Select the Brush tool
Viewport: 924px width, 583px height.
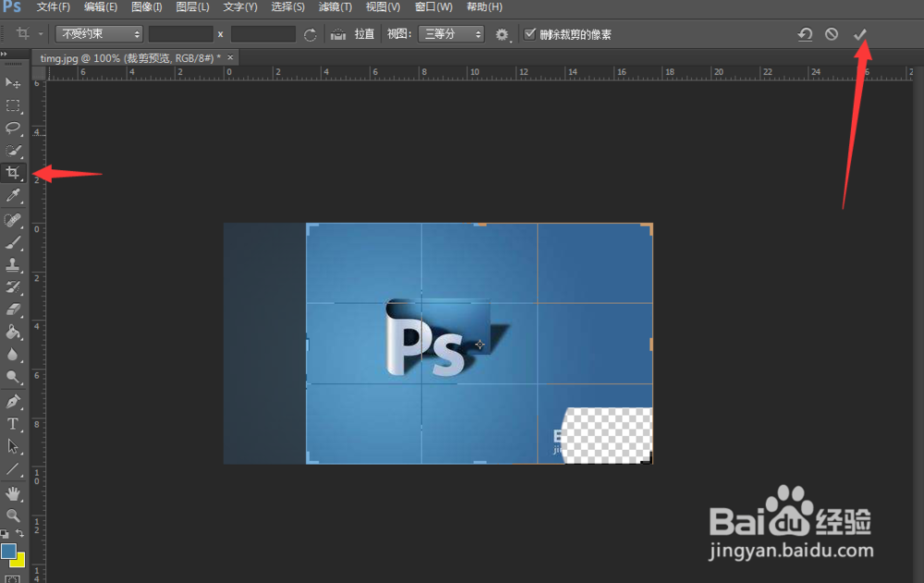(x=12, y=242)
